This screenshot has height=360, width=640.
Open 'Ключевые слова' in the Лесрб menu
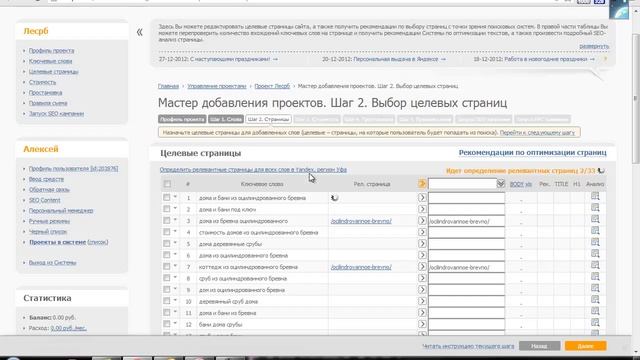click(50, 61)
